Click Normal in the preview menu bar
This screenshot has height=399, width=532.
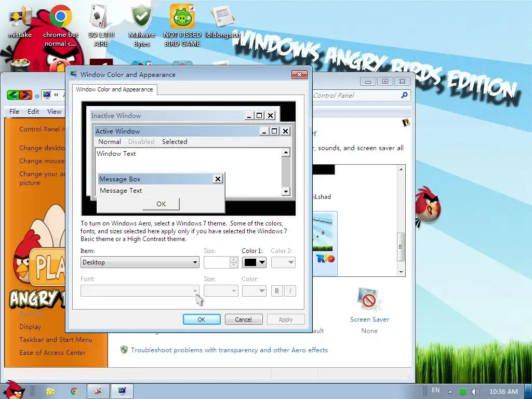[x=110, y=141]
